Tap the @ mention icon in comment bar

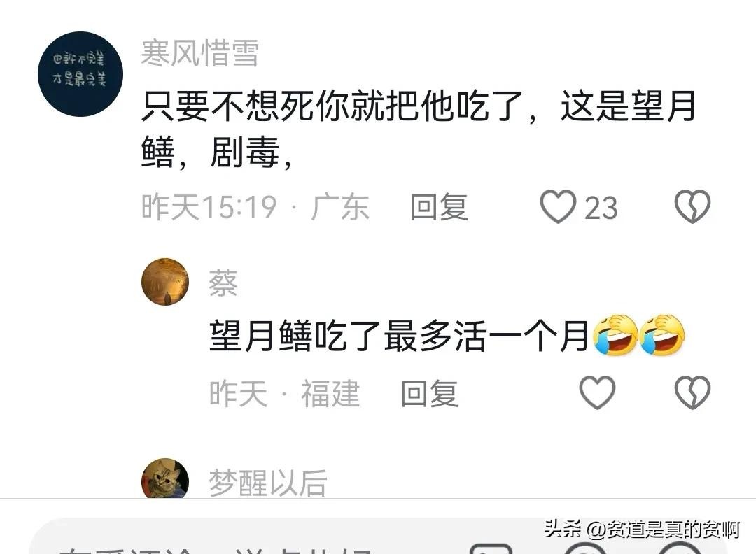[x=584, y=548]
